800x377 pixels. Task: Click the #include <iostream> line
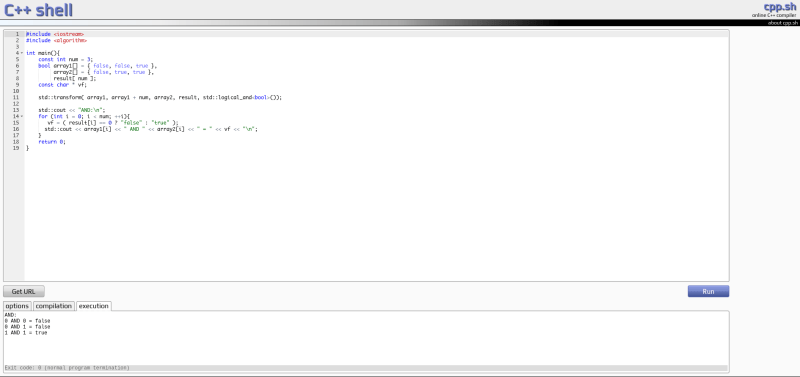pyautogui.click(x=55, y=34)
